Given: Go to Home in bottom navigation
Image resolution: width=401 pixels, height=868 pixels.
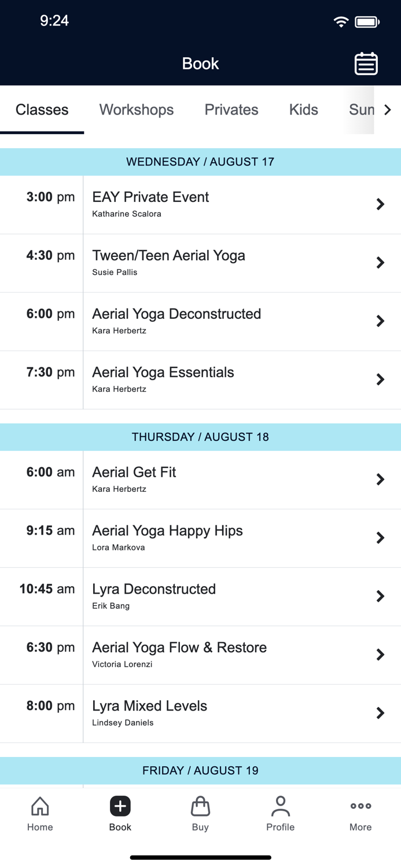Looking at the screenshot, I should click(40, 813).
